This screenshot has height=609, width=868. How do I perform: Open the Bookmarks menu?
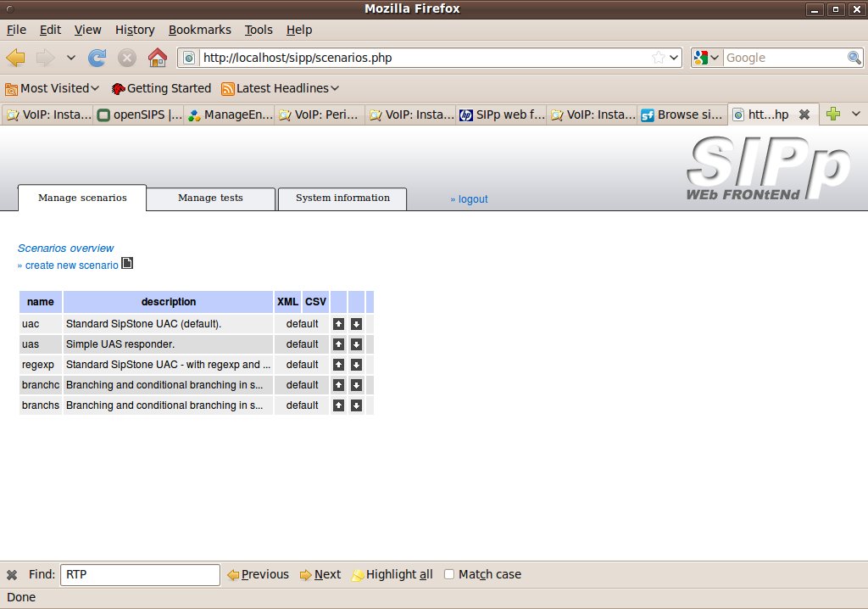click(x=199, y=30)
